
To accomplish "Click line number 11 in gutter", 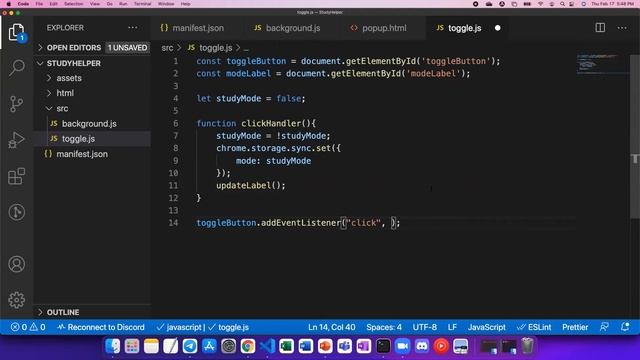I will point(173,185).
